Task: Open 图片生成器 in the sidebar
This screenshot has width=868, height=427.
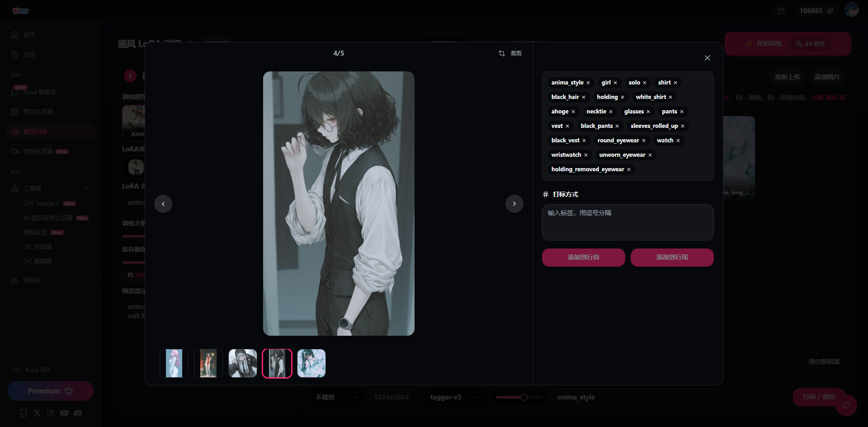Action: pos(50,112)
